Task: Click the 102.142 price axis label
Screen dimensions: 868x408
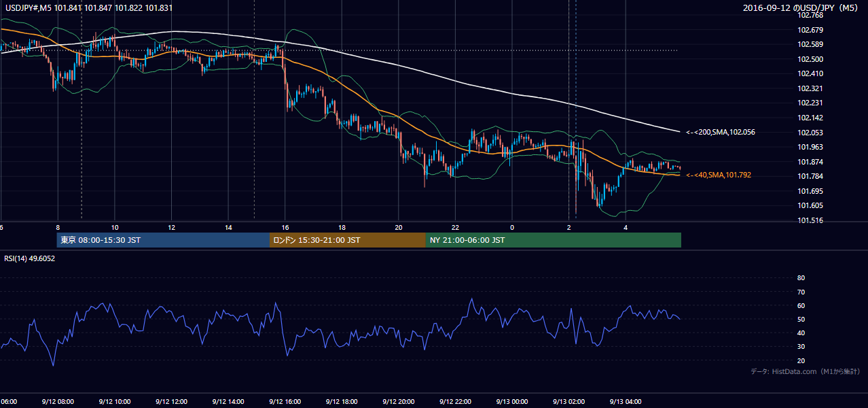Action: 810,118
